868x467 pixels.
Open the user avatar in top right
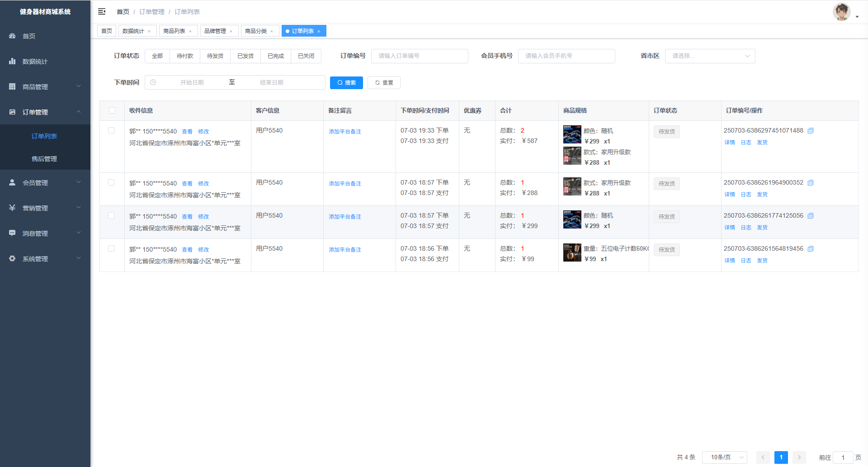pos(841,12)
